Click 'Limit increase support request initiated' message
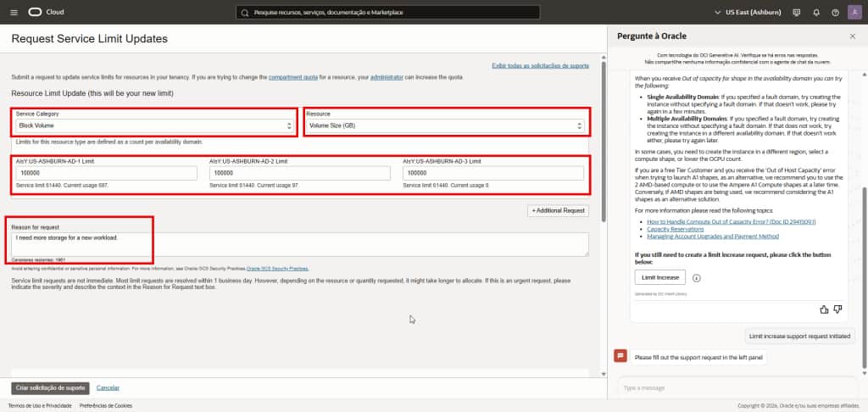Viewport: 868px width, 412px height. [799, 337]
